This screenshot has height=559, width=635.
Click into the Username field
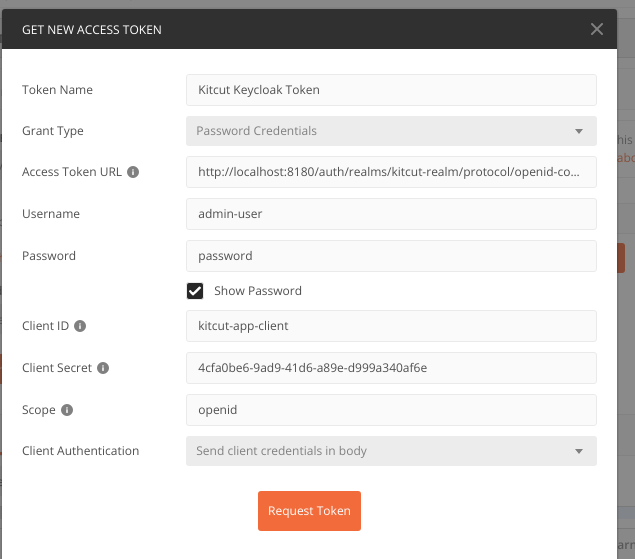(x=391, y=214)
